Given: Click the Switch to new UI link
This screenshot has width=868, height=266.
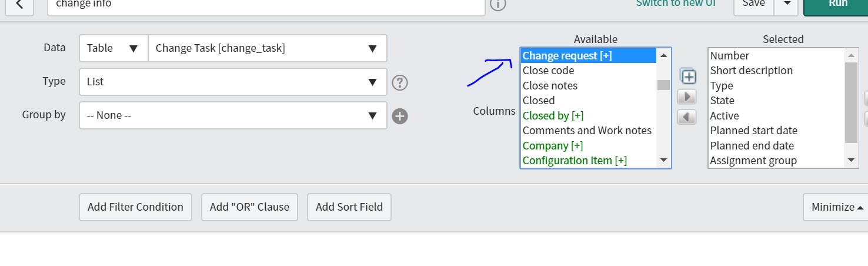Looking at the screenshot, I should coord(675,4).
